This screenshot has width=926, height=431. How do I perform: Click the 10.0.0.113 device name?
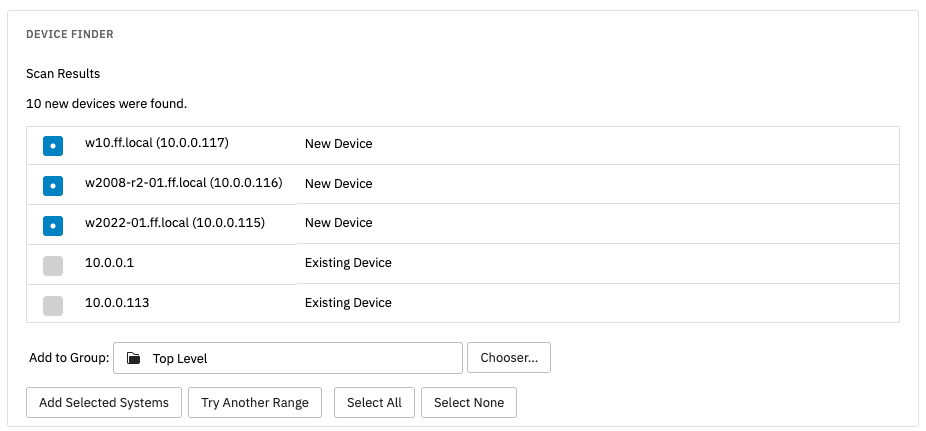click(x=117, y=303)
